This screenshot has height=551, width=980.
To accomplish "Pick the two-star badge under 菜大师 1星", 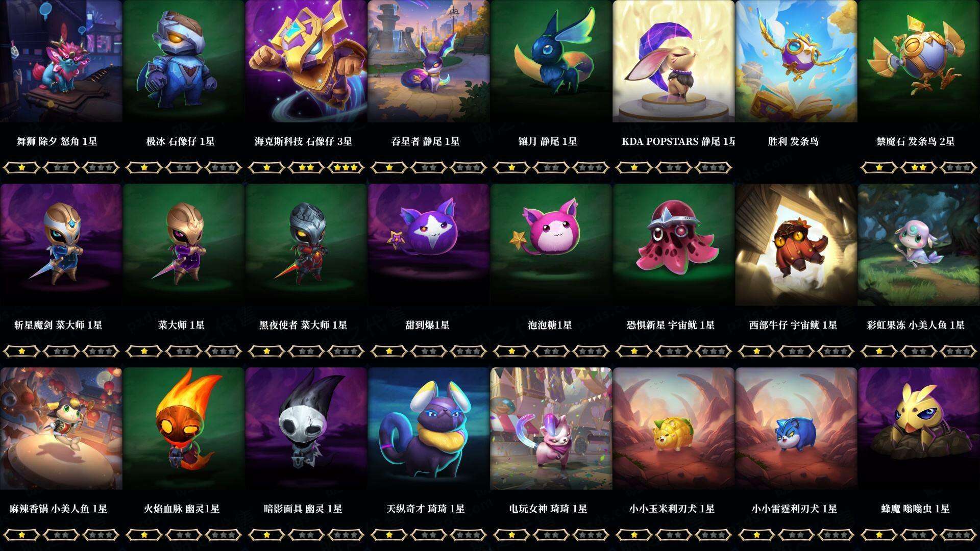I will point(184,351).
